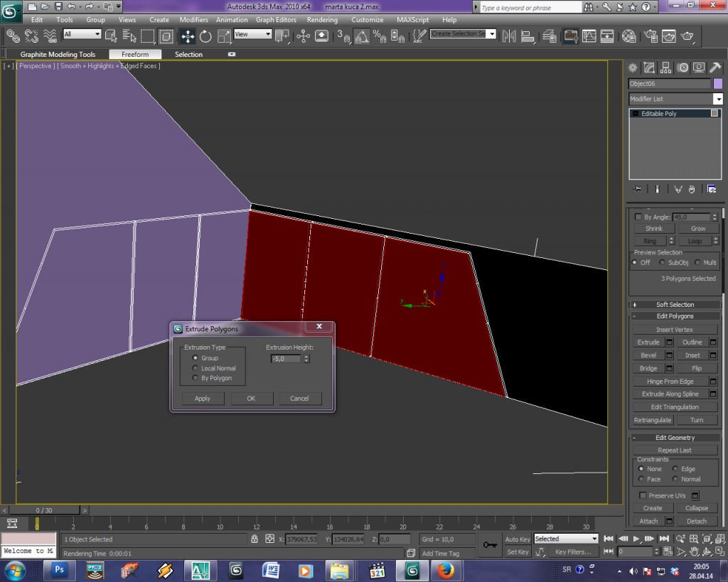
Task: Open the Curve Editor
Action: click(x=589, y=36)
